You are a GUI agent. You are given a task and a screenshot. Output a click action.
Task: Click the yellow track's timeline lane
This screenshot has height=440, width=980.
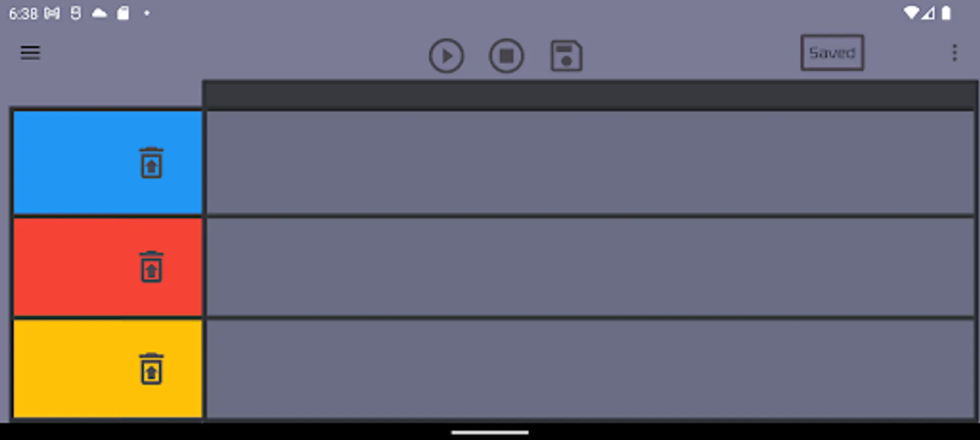[x=590, y=369]
